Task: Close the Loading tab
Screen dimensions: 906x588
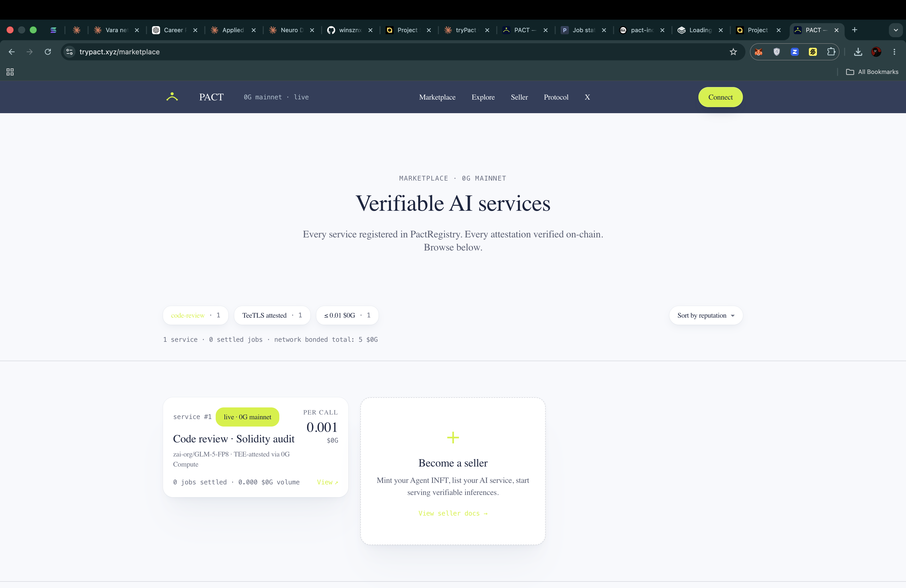Action: (721, 30)
